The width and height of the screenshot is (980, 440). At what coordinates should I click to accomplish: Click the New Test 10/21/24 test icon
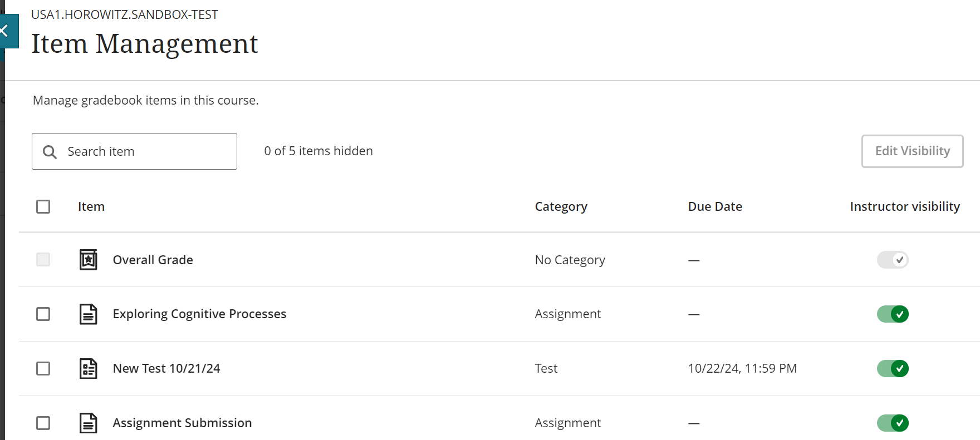(x=88, y=369)
